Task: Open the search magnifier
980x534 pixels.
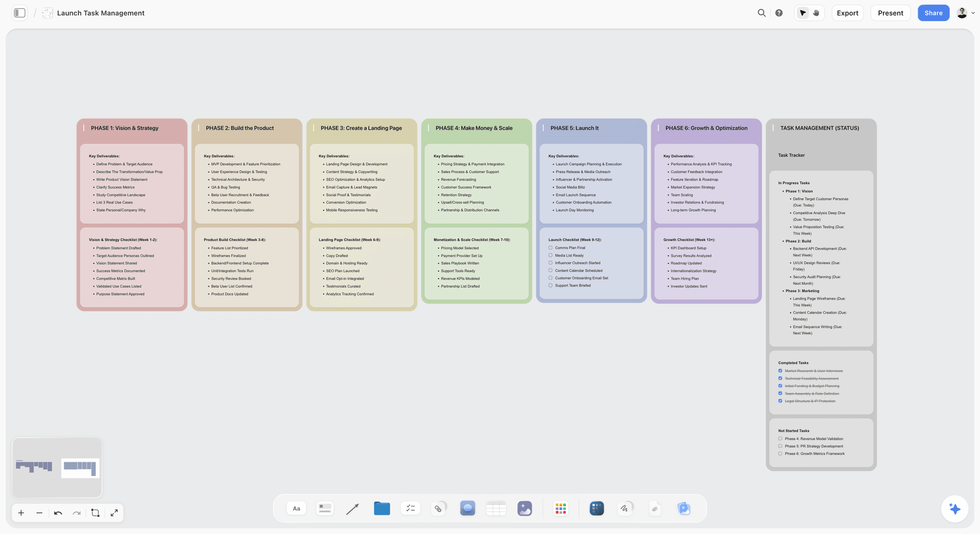Action: point(761,13)
